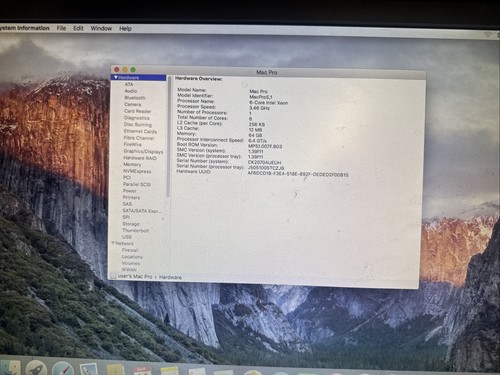Open the Help menu
Screen dimensions: 500x375
coord(125,29)
